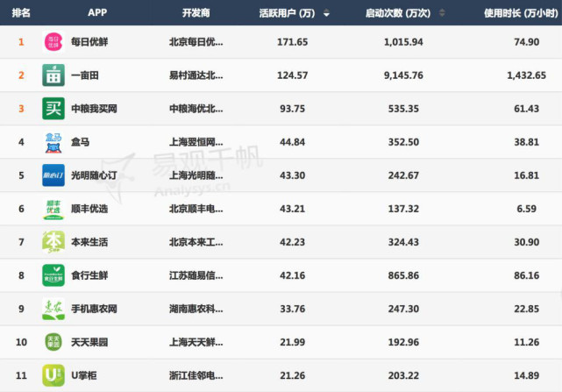Open the 手机惠农网 app name
Image resolution: width=562 pixels, height=392 pixels.
pyautogui.click(x=94, y=309)
